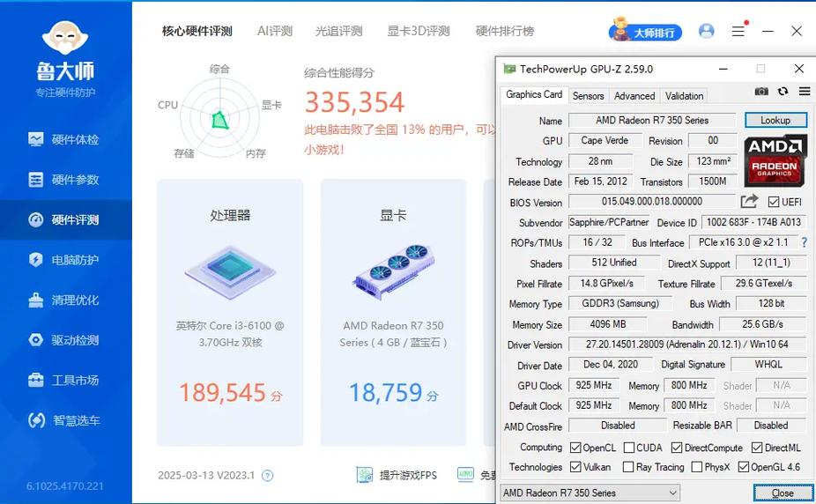Screen dimensions: 816x504
Task: Click the Bus Interface question mark icon
Action: click(x=805, y=242)
